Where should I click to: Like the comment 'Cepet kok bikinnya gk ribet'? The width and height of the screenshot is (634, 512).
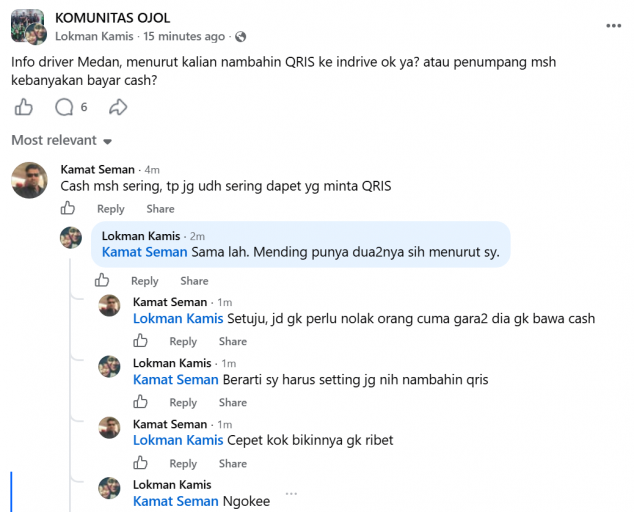tap(140, 463)
